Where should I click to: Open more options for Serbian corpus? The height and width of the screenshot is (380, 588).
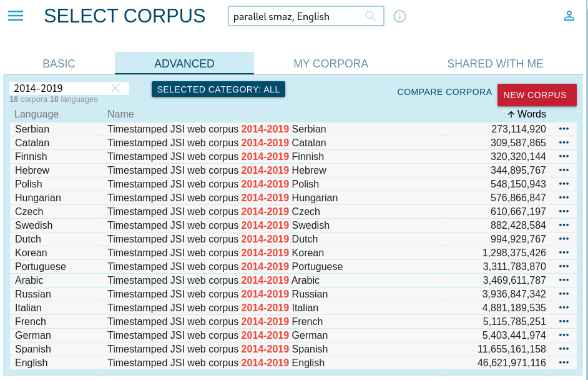[x=564, y=129]
